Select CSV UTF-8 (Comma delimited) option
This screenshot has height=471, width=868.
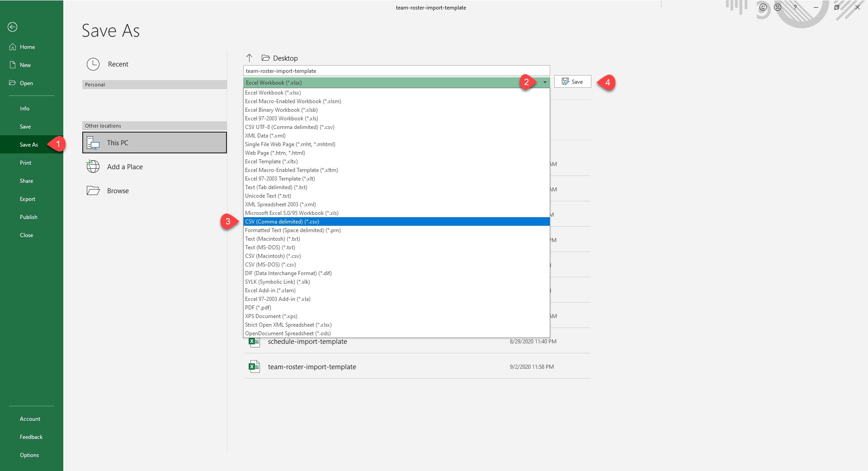pos(396,127)
